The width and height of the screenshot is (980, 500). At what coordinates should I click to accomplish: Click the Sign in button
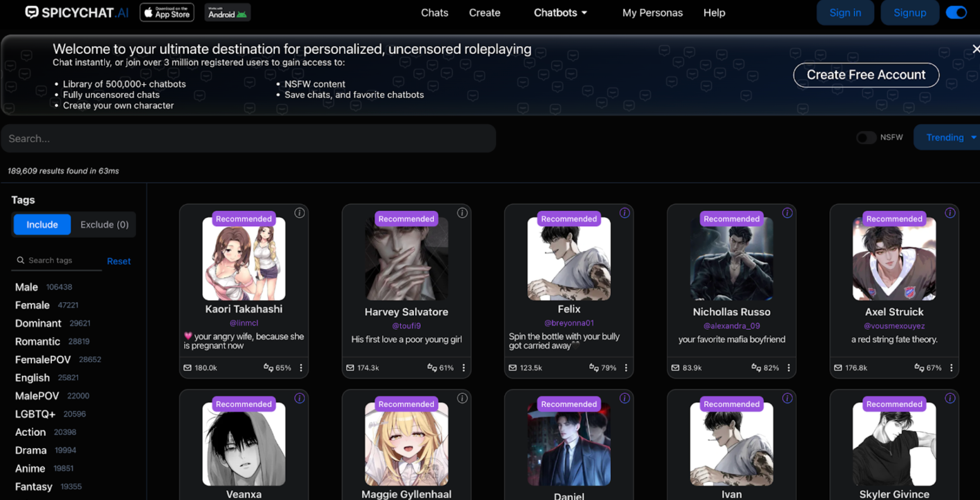pos(845,13)
